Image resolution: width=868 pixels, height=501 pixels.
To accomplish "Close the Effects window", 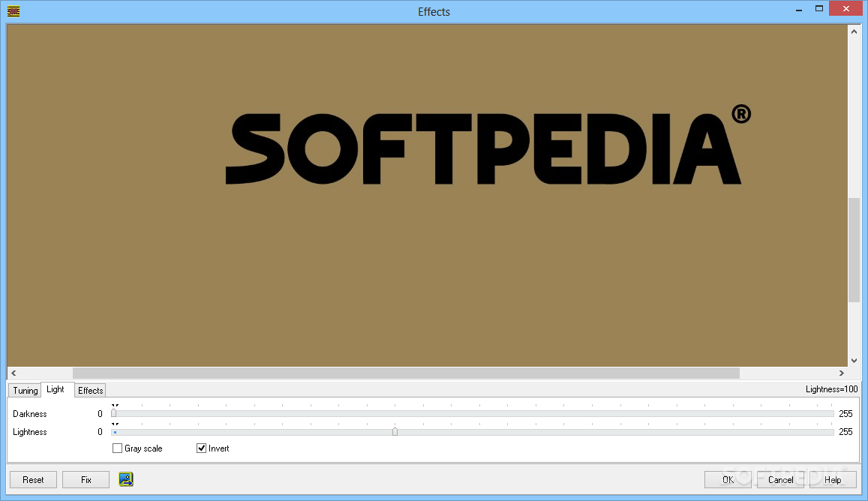I will (x=845, y=9).
